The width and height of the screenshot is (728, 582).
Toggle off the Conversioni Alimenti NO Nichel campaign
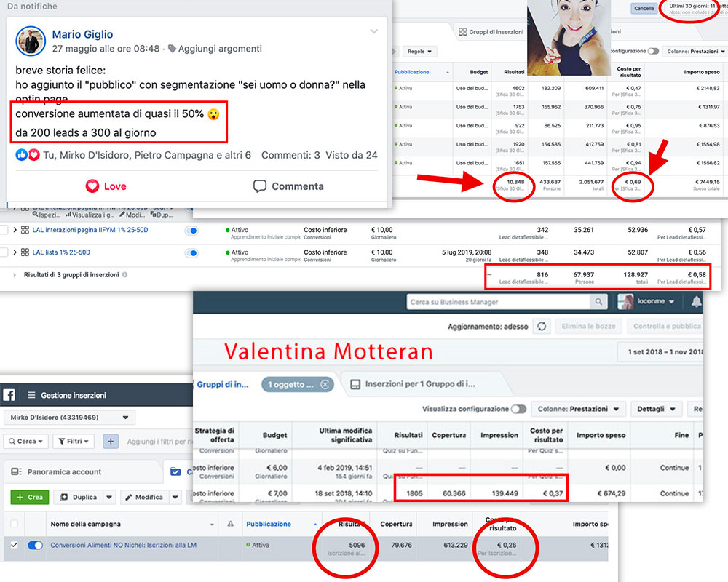35,545
